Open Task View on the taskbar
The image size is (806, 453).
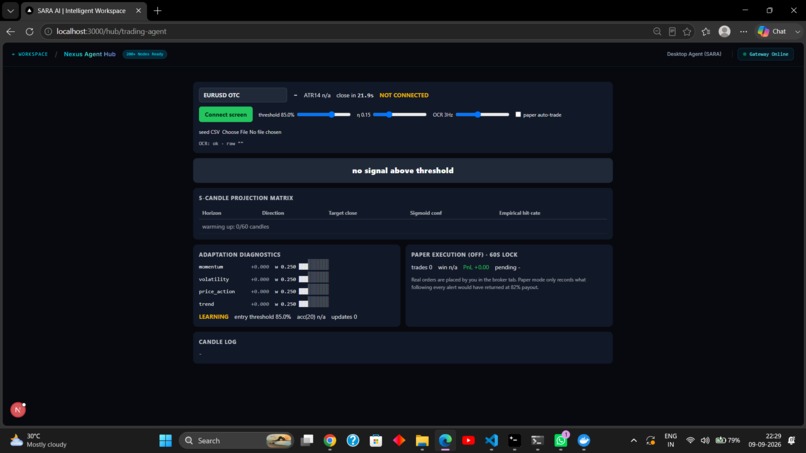point(307,440)
